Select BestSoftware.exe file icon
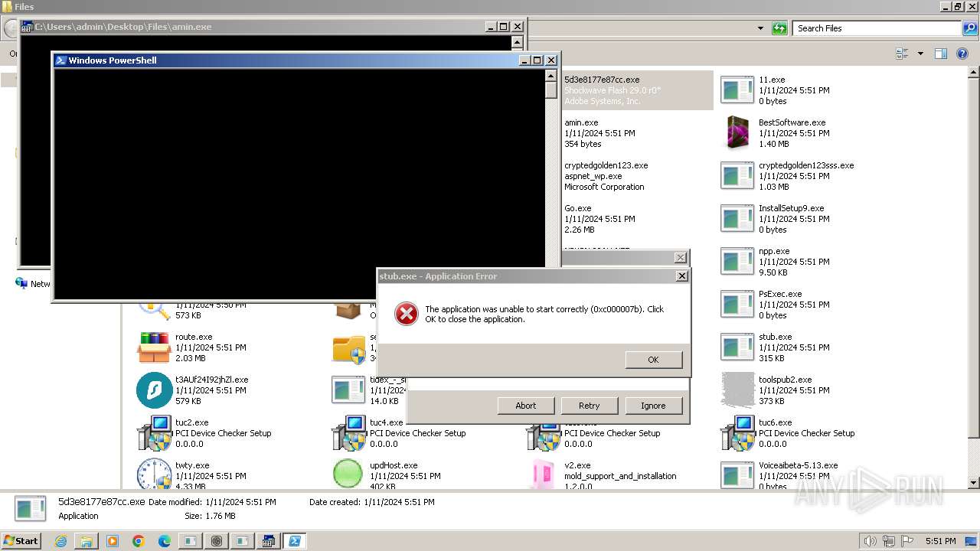 pyautogui.click(x=737, y=133)
